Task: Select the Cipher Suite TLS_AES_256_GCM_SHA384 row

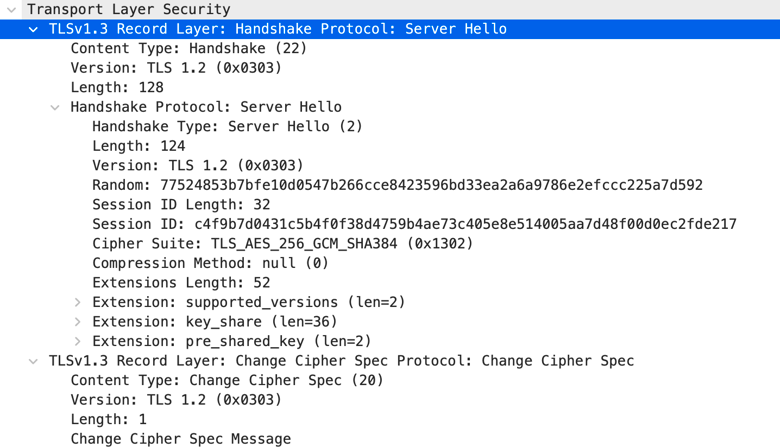Action: (390, 244)
